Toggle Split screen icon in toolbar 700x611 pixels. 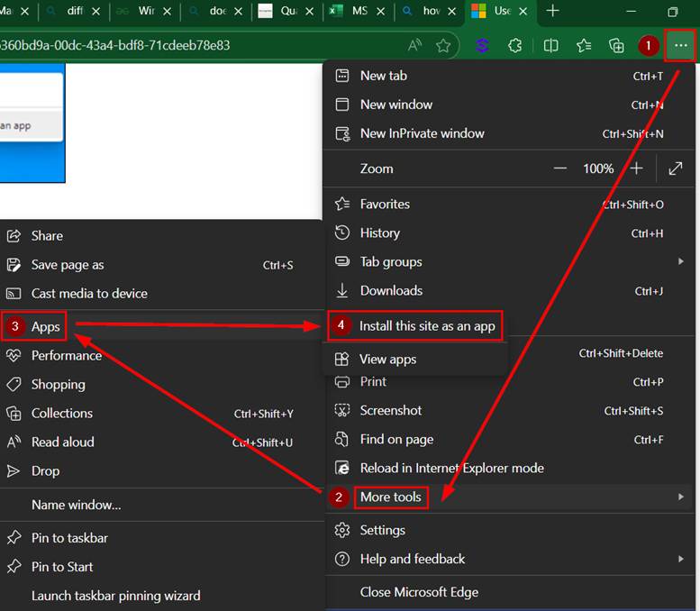pos(551,45)
